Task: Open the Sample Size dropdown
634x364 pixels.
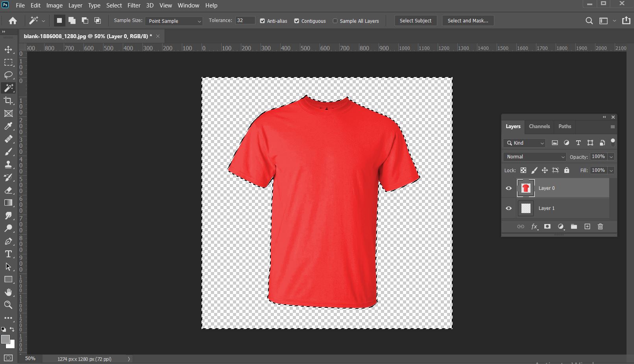Action: click(x=174, y=21)
